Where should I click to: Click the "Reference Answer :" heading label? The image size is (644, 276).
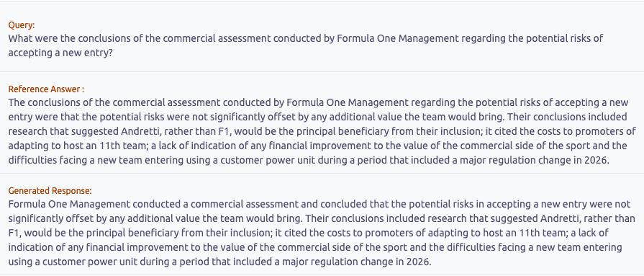[46, 89]
